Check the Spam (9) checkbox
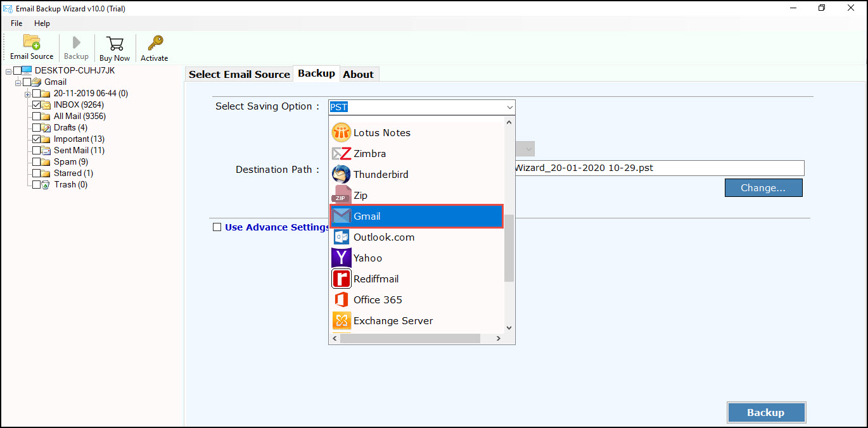This screenshot has width=868, height=428. pyautogui.click(x=36, y=161)
